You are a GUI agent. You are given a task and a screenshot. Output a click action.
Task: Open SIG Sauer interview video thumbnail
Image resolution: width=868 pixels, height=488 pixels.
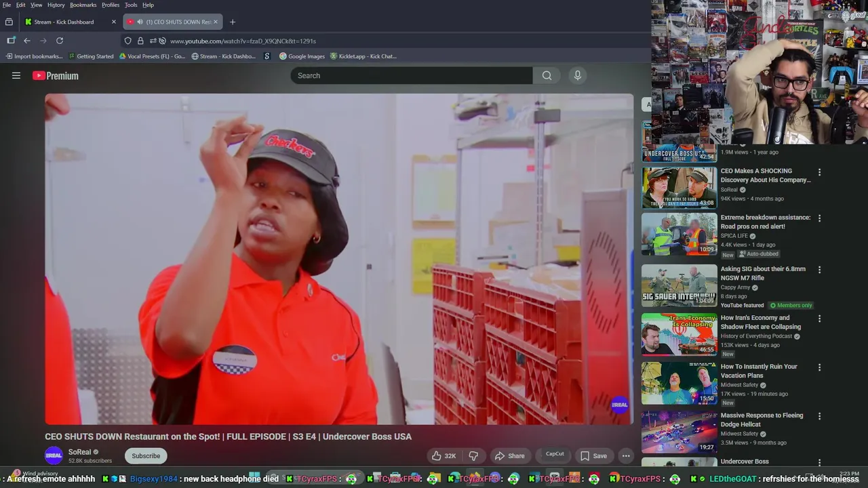[679, 285]
